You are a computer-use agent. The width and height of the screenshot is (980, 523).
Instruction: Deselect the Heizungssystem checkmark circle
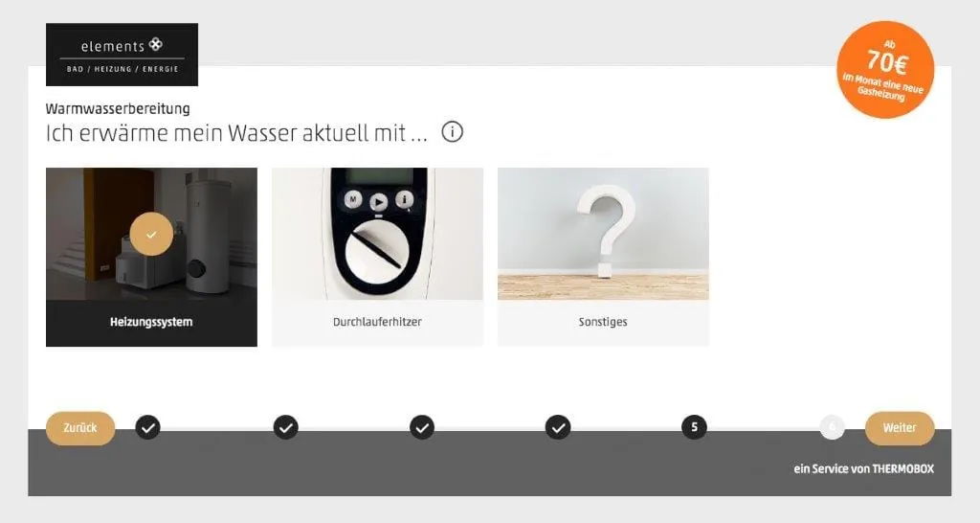[151, 234]
